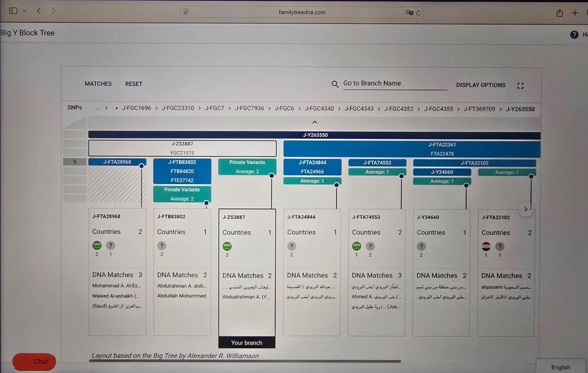Click unknown country icon in J-FTA74553 card
The width and height of the screenshot is (588, 373).
pyautogui.click(x=370, y=247)
